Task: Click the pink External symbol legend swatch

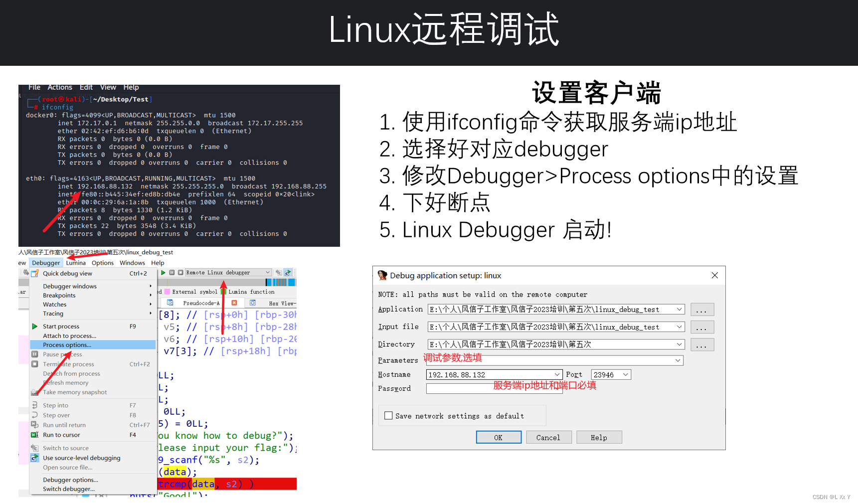Action: (168, 292)
